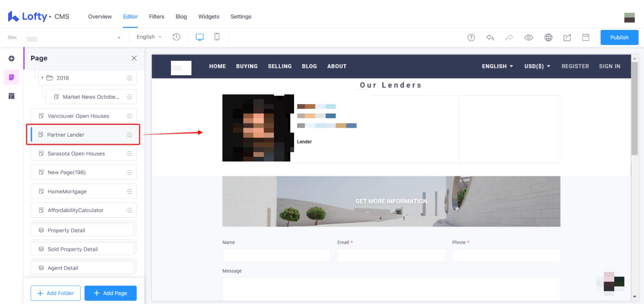This screenshot has height=304, width=644.
Task: Collapse the 2018 folder
Action: (43, 78)
